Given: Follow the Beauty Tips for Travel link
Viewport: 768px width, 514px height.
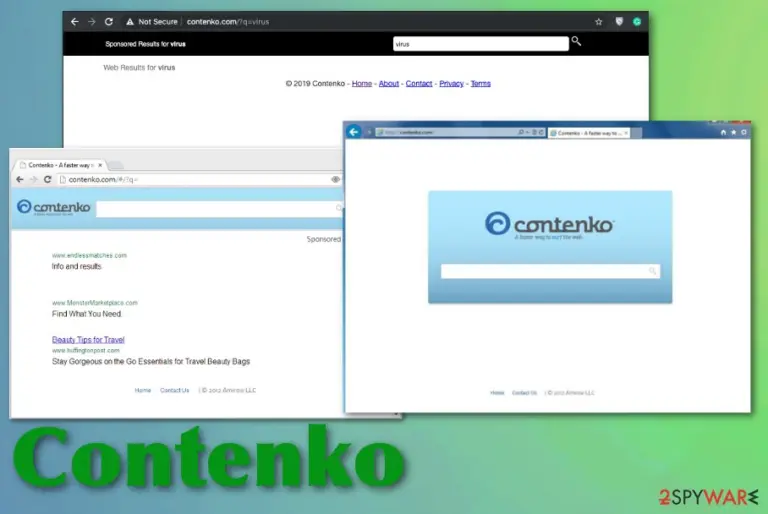Looking at the screenshot, I should click(88, 340).
